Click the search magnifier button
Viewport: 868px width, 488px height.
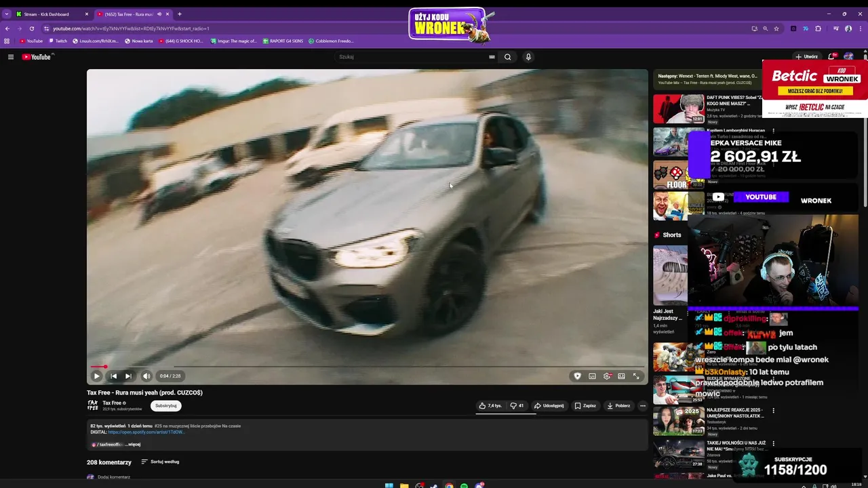[x=507, y=57]
